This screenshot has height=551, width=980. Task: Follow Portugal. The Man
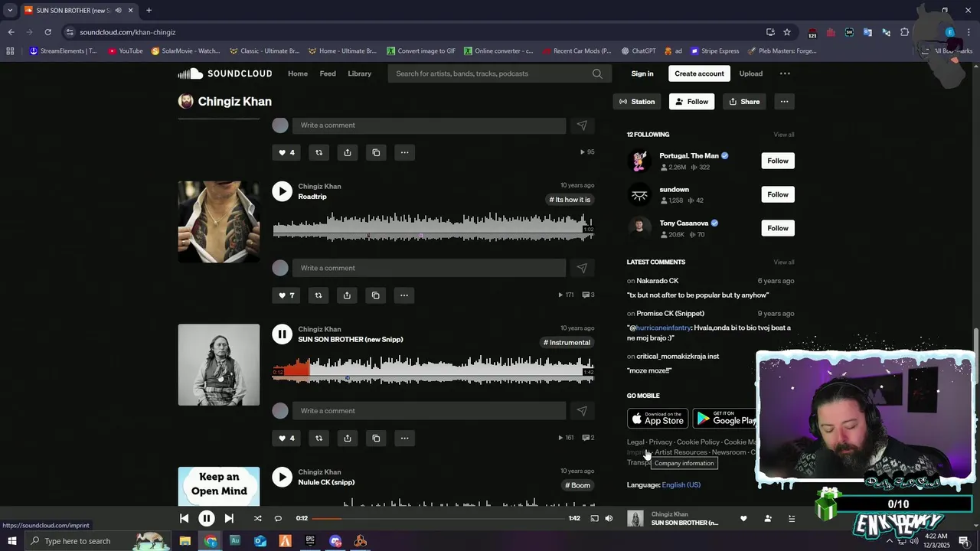pos(778,161)
